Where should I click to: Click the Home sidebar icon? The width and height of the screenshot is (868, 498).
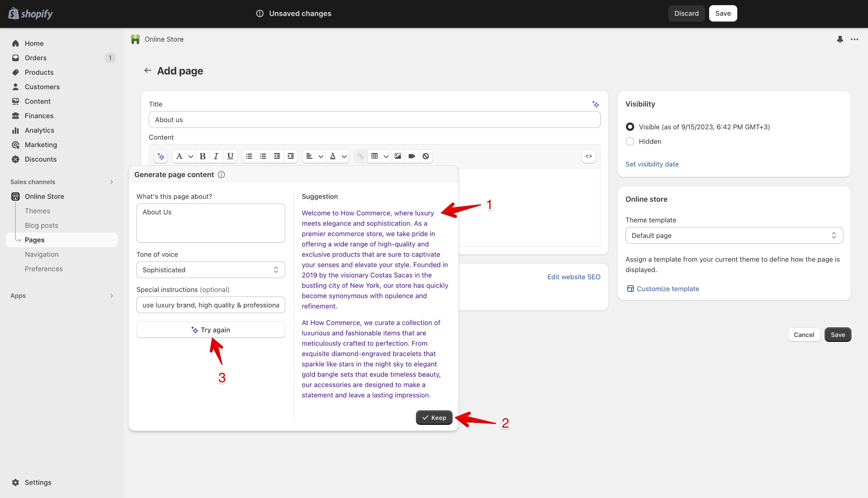point(15,43)
